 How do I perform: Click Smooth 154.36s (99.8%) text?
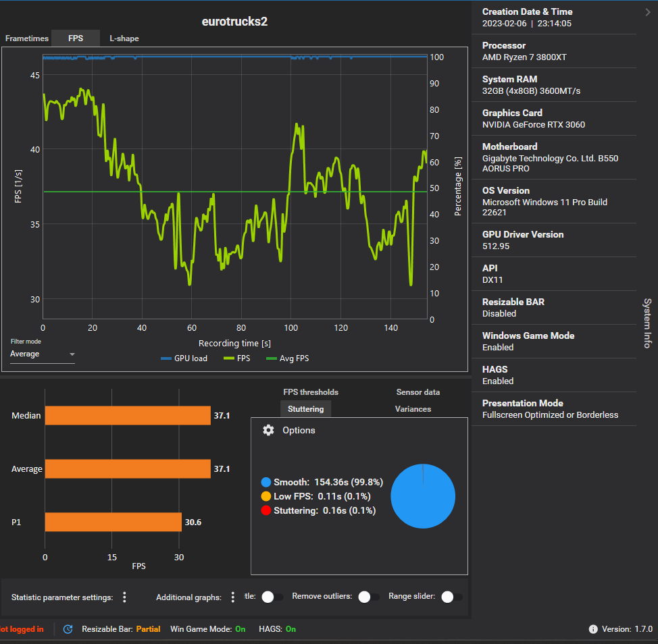[328, 482]
